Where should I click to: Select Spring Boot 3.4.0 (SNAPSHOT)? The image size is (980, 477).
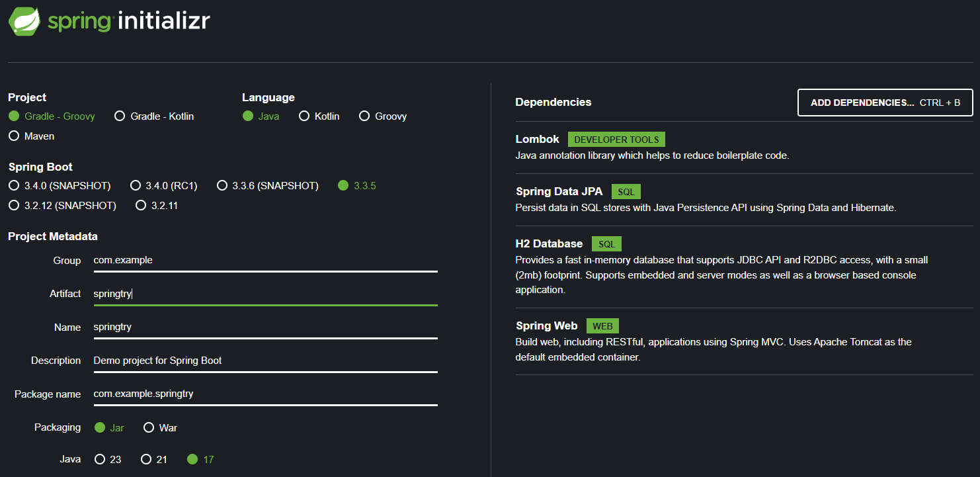coord(60,186)
